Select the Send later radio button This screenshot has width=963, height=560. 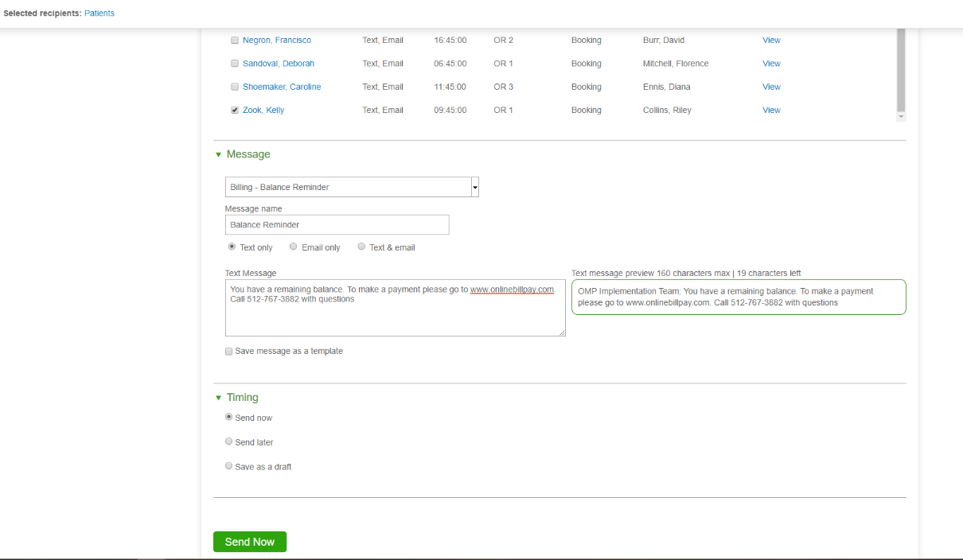pos(229,441)
